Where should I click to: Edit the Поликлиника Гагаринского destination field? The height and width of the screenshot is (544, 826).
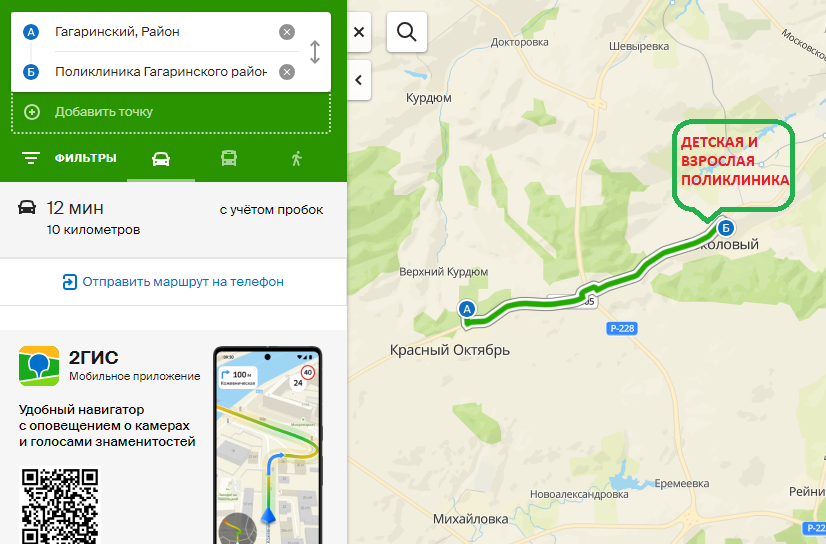161,72
